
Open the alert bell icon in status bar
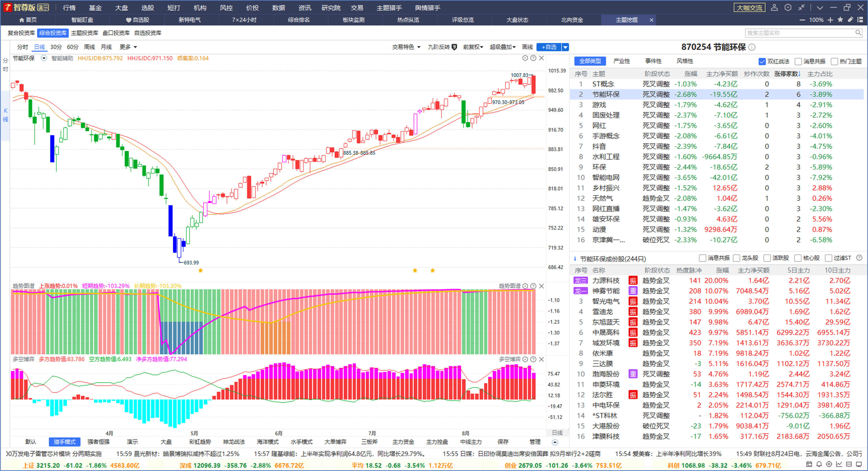(819, 464)
